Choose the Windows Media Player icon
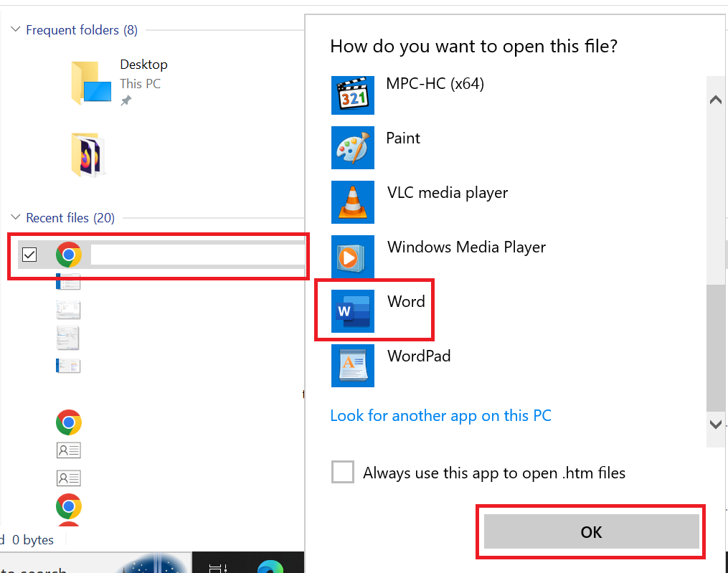Screen dimensions: 728x573 click(352, 256)
